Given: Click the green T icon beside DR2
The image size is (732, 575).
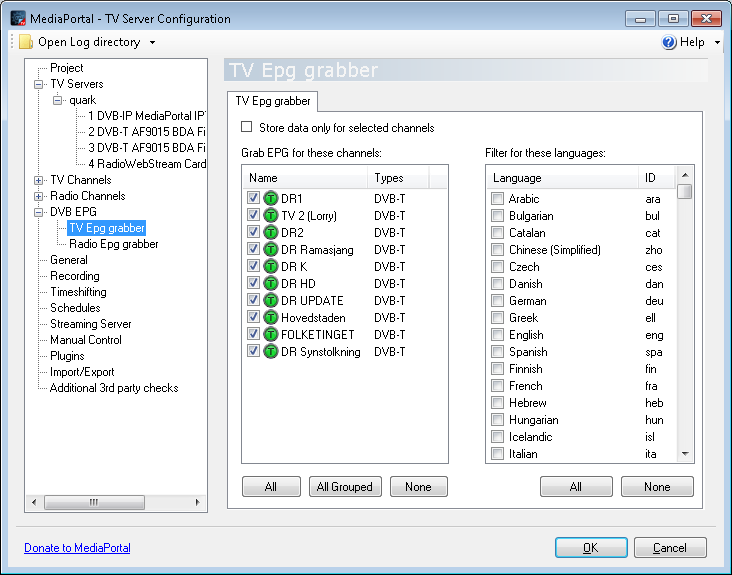Looking at the screenshot, I should coord(270,232).
